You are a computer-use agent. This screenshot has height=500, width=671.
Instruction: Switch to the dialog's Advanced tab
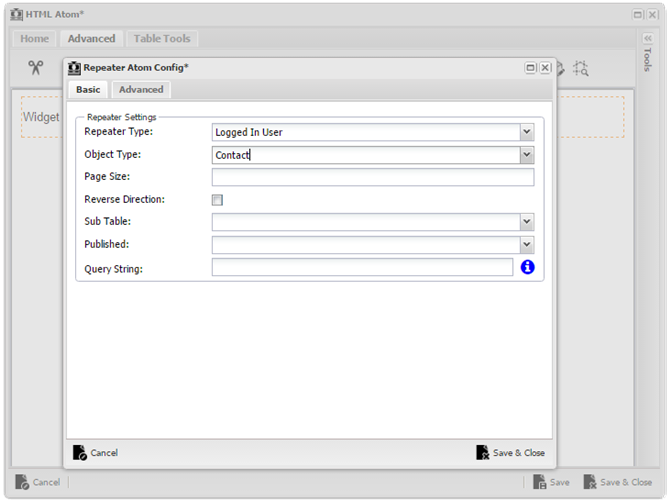pos(141,89)
